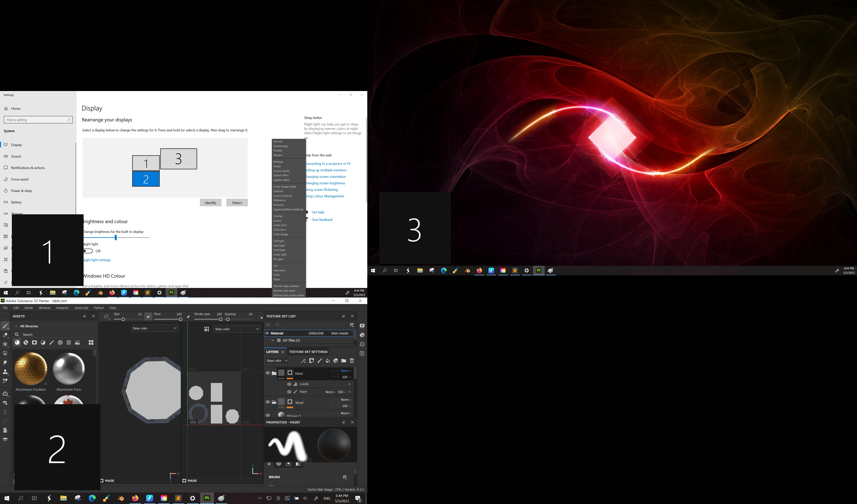
Task: Click the built-in display brightness slider
Action: click(116, 237)
